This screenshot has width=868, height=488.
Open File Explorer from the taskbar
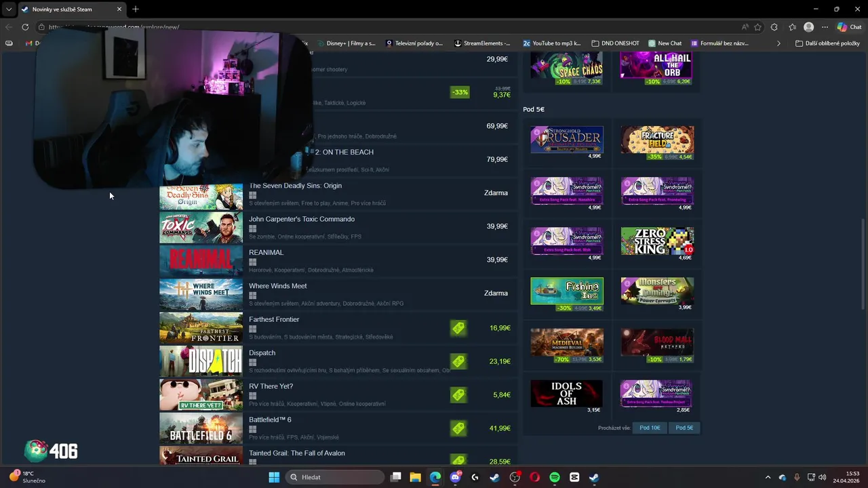pos(416,477)
